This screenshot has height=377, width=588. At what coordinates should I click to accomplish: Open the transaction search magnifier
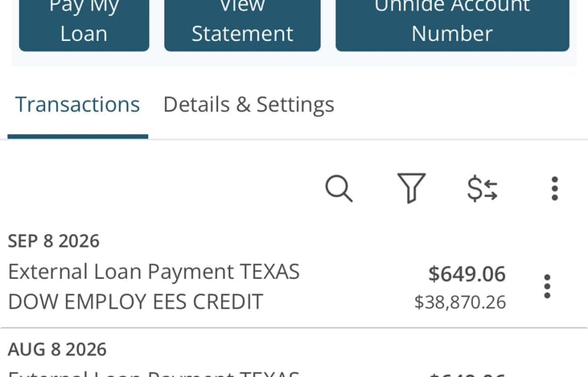pos(339,188)
